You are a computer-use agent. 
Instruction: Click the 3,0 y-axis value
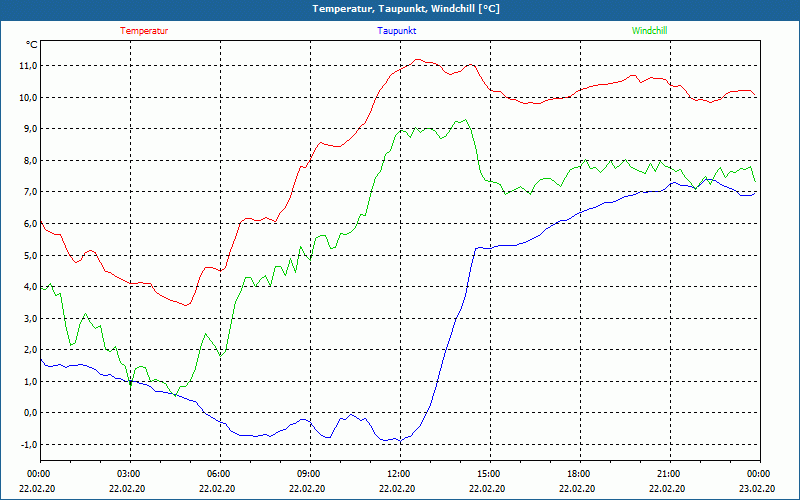30,318
